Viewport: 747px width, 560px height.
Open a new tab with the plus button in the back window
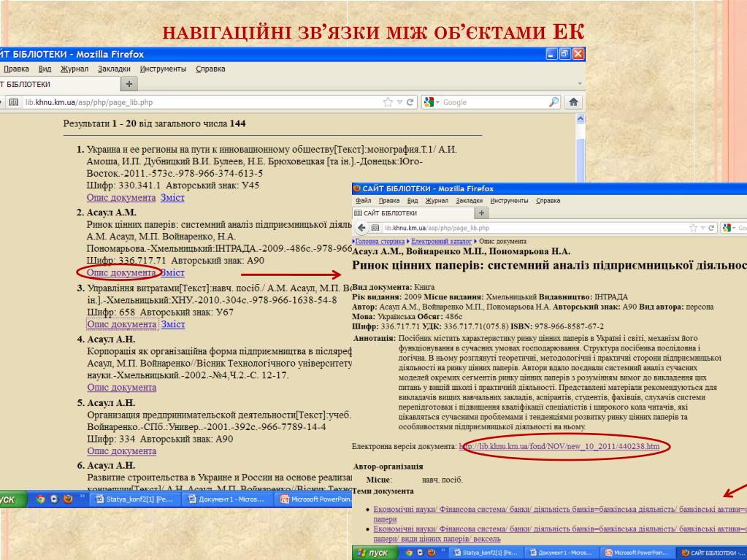tap(129, 84)
